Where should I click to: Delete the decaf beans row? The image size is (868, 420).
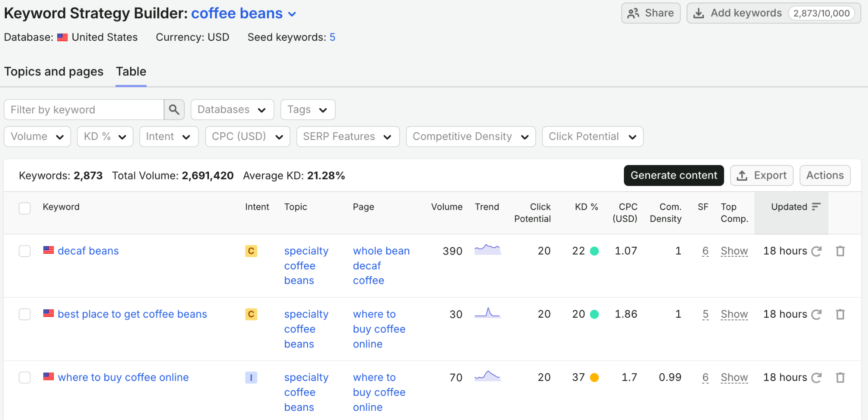[x=840, y=251]
